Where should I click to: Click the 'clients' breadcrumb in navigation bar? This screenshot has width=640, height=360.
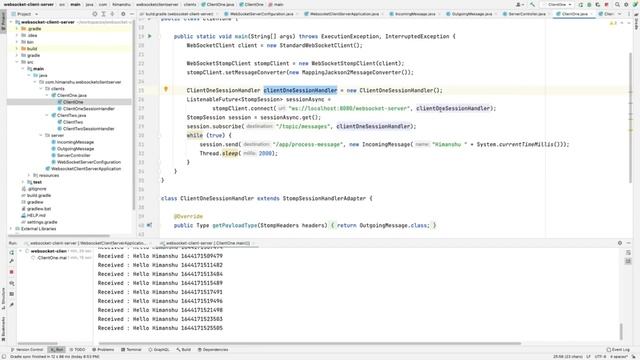click(x=189, y=4)
